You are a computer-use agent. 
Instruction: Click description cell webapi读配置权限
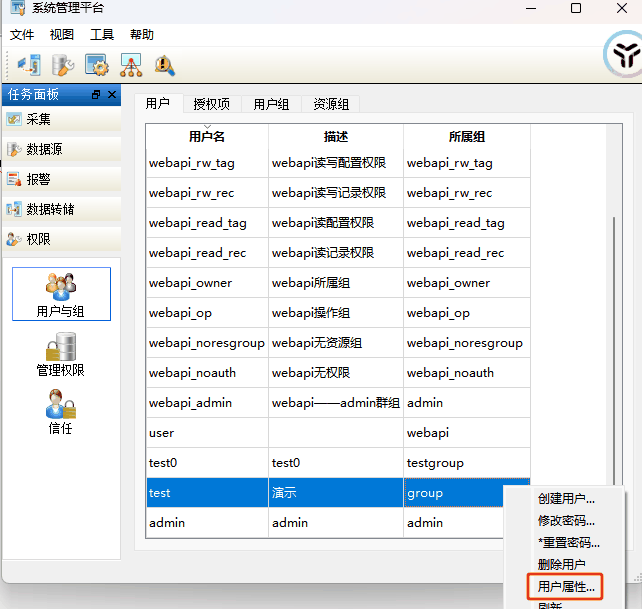click(x=336, y=223)
